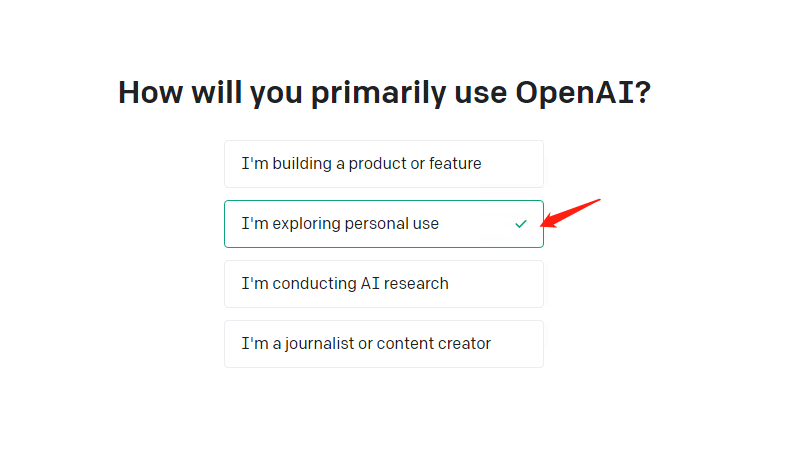Click the "How will you primarily use OpenAI?" heading
The width and height of the screenshot is (785, 455).
384,92
